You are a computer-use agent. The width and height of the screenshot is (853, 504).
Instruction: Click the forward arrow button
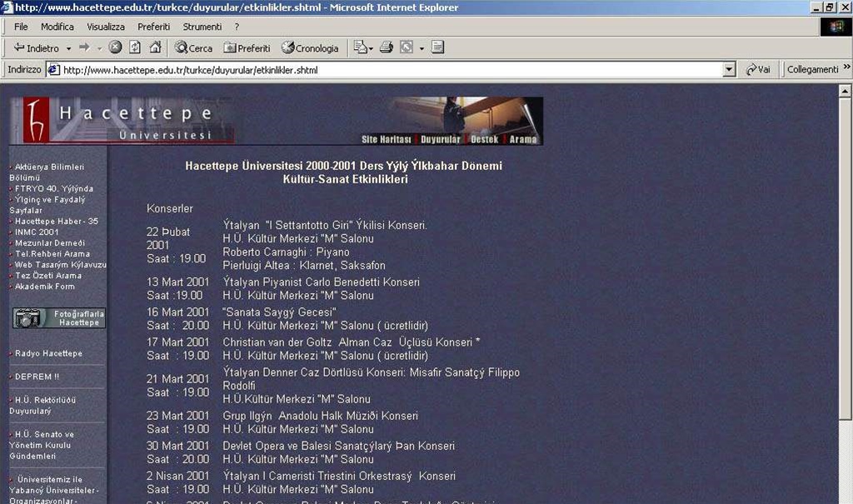84,47
